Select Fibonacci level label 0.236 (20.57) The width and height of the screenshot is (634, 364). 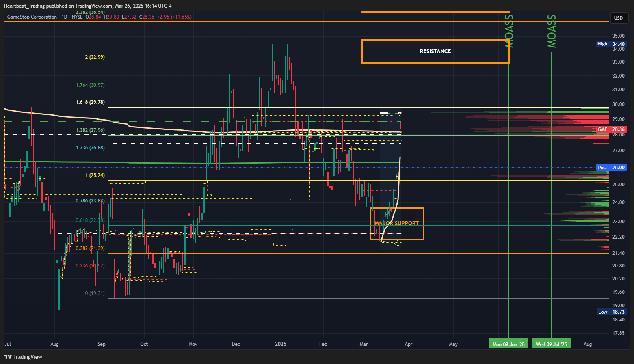click(90, 266)
